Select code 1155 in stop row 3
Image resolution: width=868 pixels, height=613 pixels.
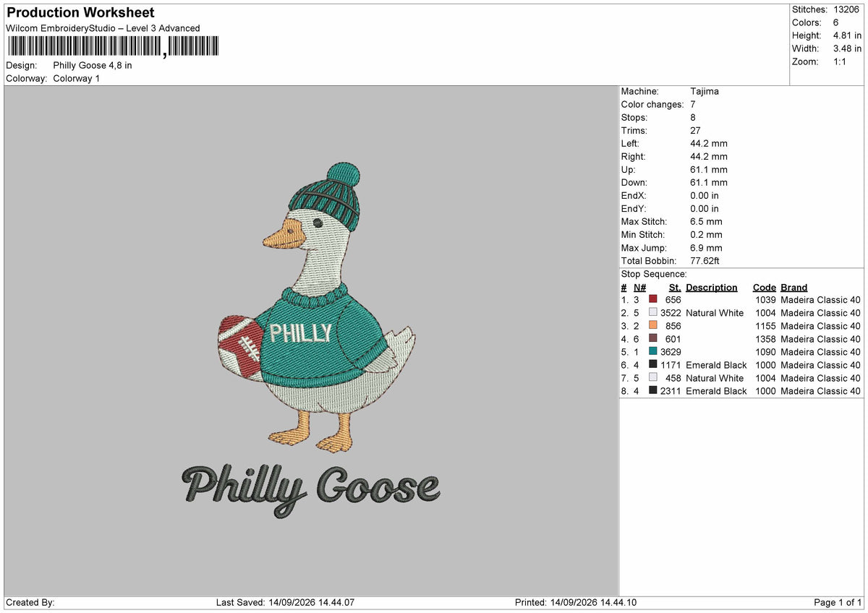pos(765,326)
